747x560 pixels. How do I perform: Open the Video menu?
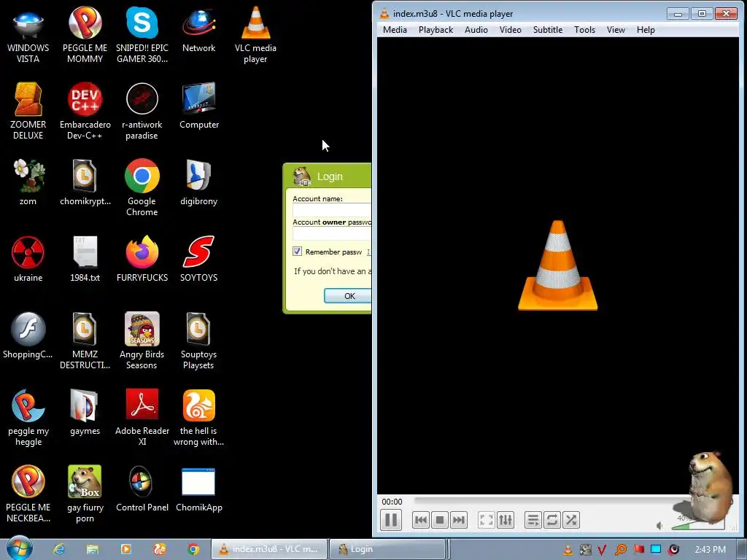pos(510,29)
